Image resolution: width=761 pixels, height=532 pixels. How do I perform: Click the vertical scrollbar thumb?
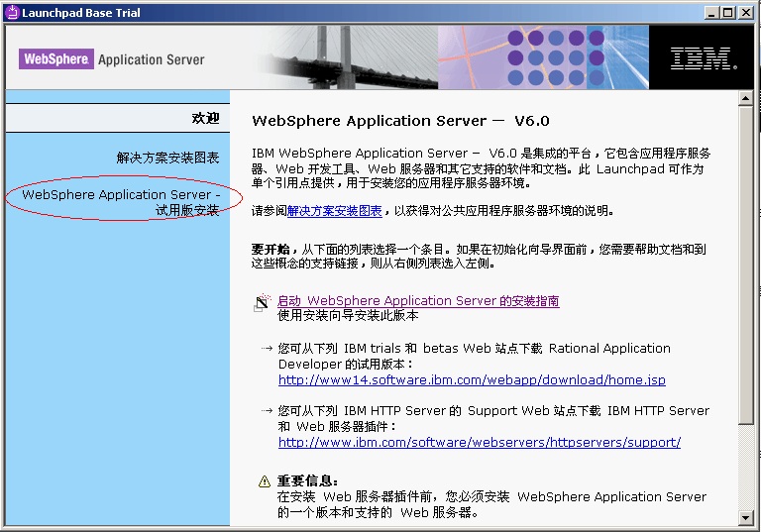tap(746, 267)
